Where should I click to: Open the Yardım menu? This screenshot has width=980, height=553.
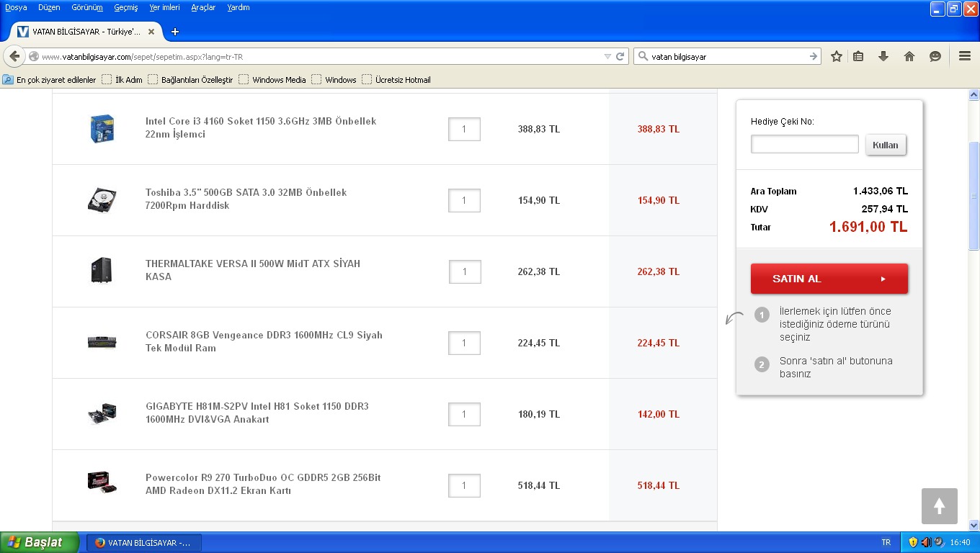tap(239, 7)
